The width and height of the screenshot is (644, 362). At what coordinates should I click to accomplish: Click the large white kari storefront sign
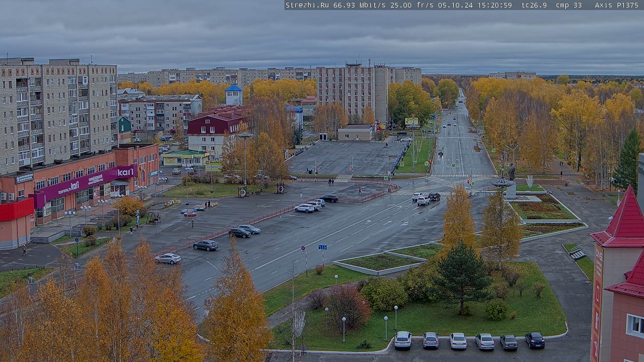125,172
